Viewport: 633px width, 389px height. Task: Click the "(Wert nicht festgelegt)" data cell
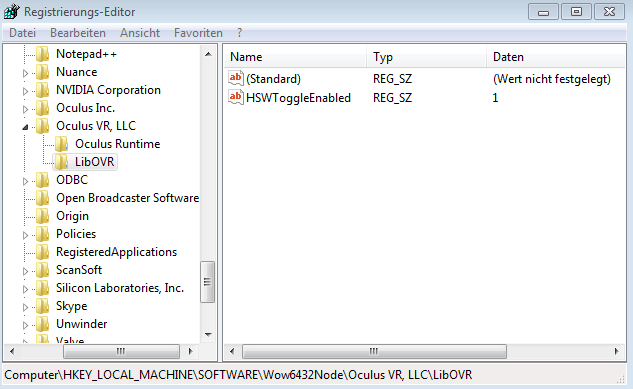pyautogui.click(x=552, y=79)
